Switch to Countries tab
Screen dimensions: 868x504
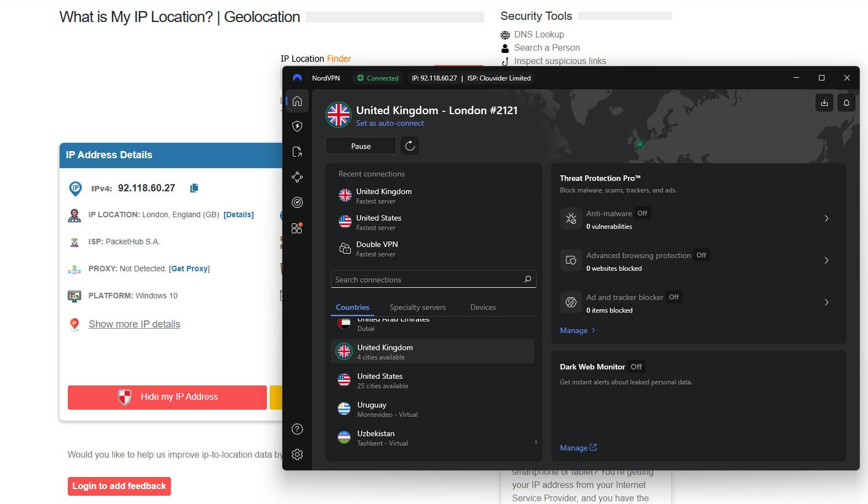click(x=352, y=307)
